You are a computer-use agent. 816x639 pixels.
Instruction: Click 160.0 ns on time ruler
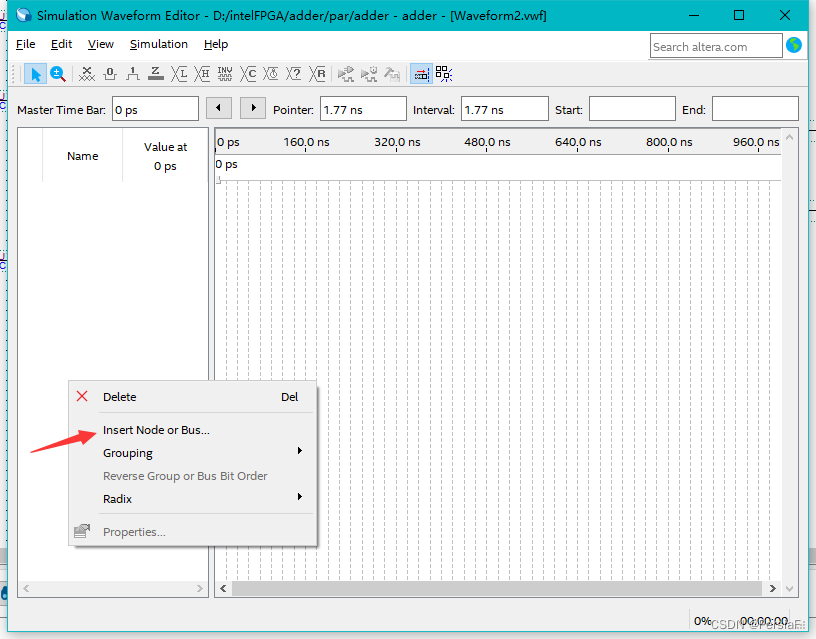pyautogui.click(x=306, y=142)
